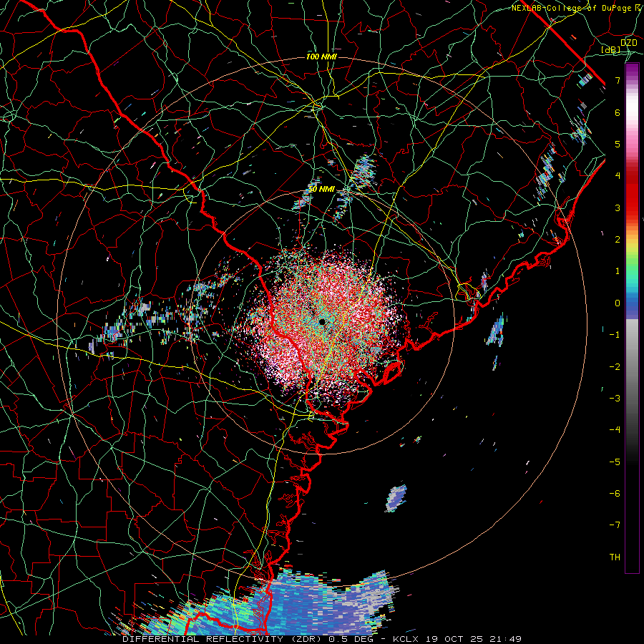
Task: Click the black radar site dot
Action: pos(322,321)
